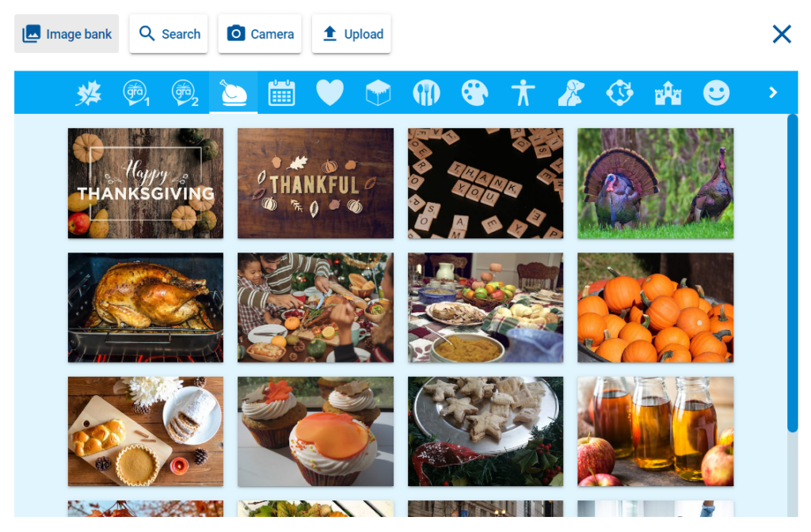811x532 pixels.
Task: Select the smiley face emotions category
Action: point(716,93)
